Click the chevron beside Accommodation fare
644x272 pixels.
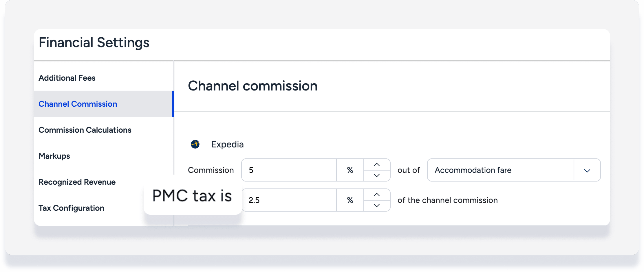pos(587,170)
